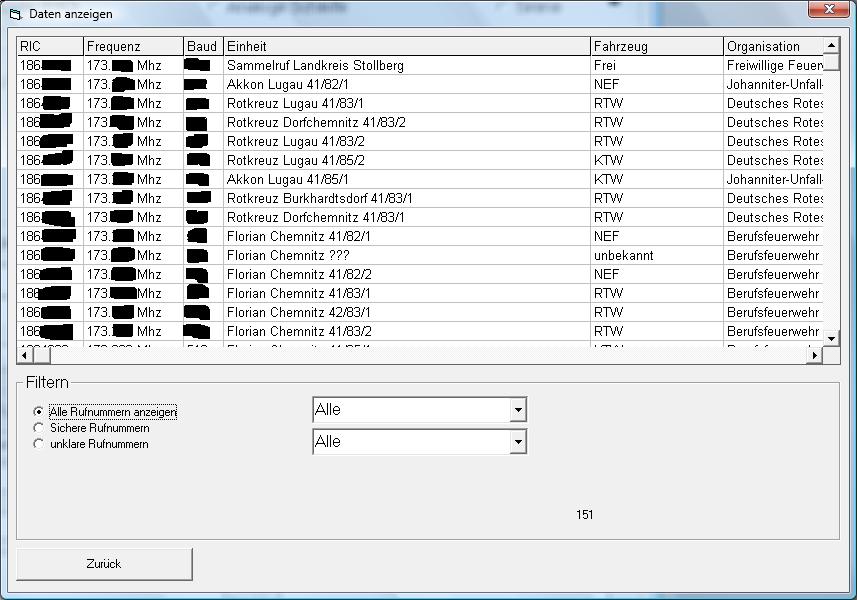This screenshot has width=857, height=600.
Task: Click the window icon beside 'Daten anzeigen'
Action: click(x=14, y=14)
